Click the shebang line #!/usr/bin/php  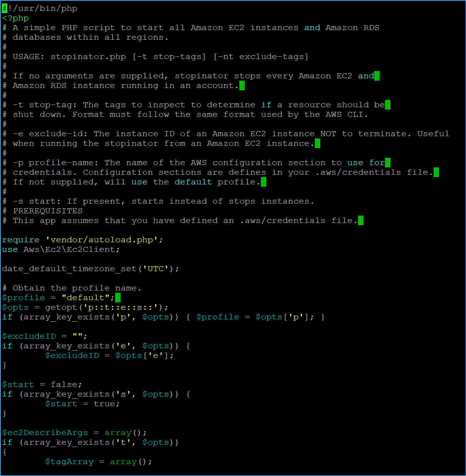tap(39, 8)
